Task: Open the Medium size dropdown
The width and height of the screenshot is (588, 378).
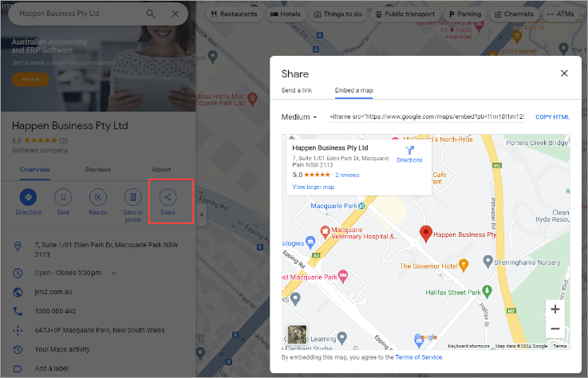Action: click(x=299, y=117)
